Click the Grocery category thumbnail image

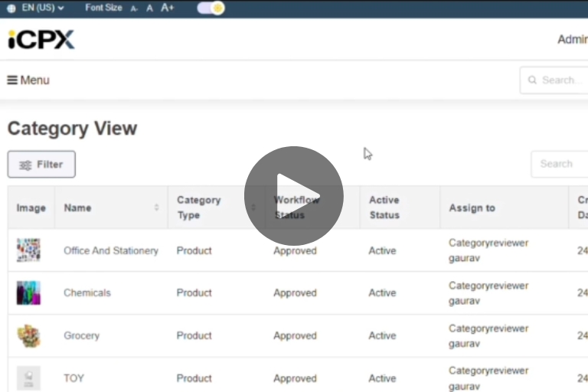29,336
